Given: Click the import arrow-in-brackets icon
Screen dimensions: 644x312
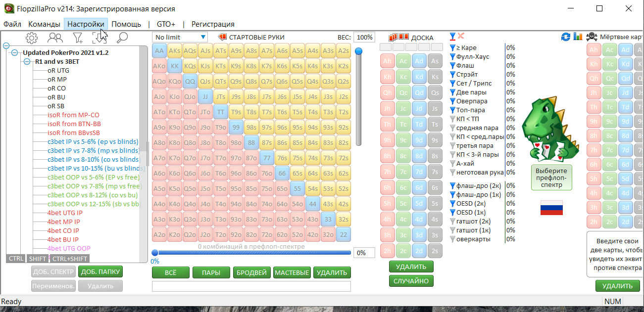Looking at the screenshot, I should (99, 38).
